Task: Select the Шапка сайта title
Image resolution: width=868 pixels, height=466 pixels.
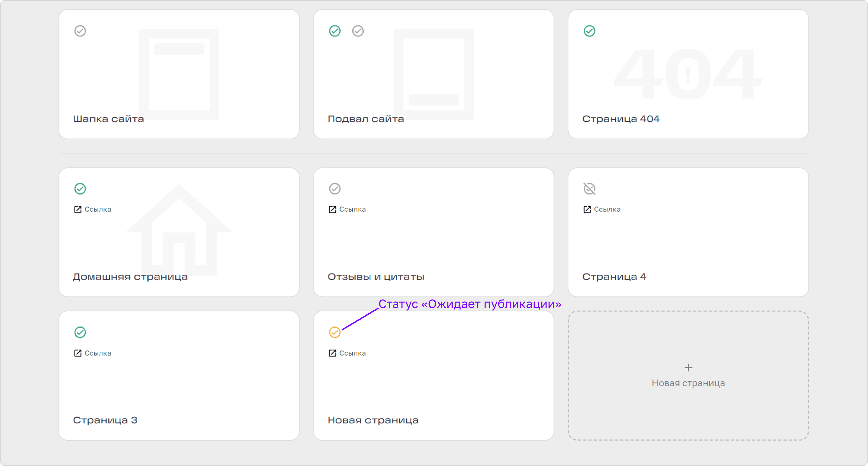Action: [x=108, y=119]
